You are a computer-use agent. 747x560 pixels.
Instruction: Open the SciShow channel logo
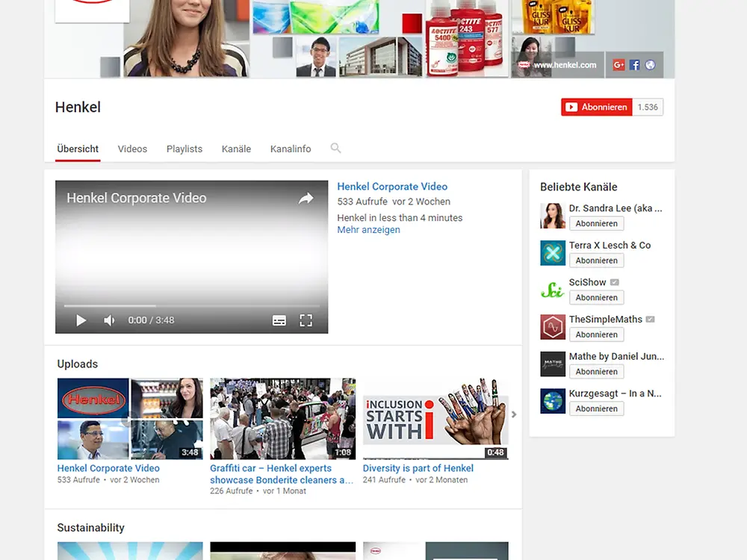[x=553, y=290]
